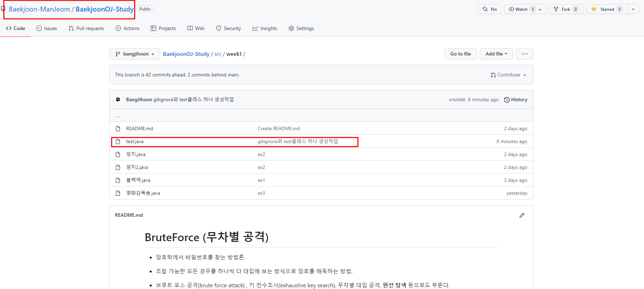Click file icon next to 덩치.java
The width and height of the screenshot is (644, 289).
[118, 154]
